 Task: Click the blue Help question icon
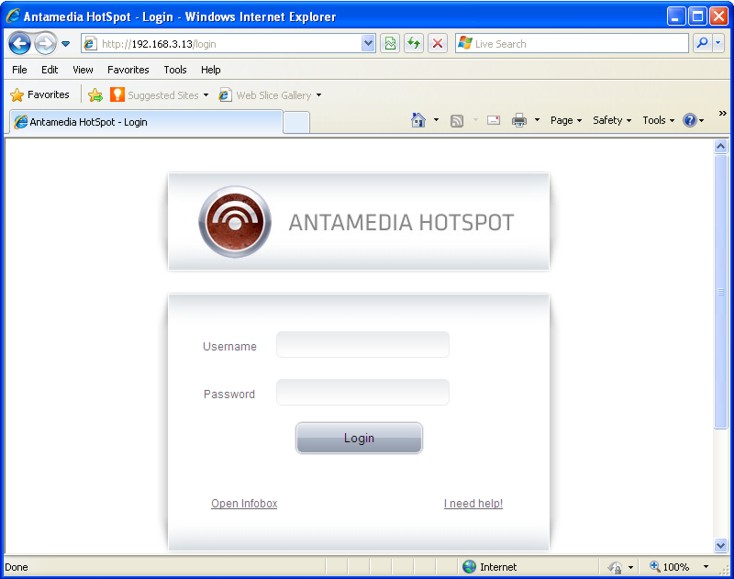[x=690, y=120]
